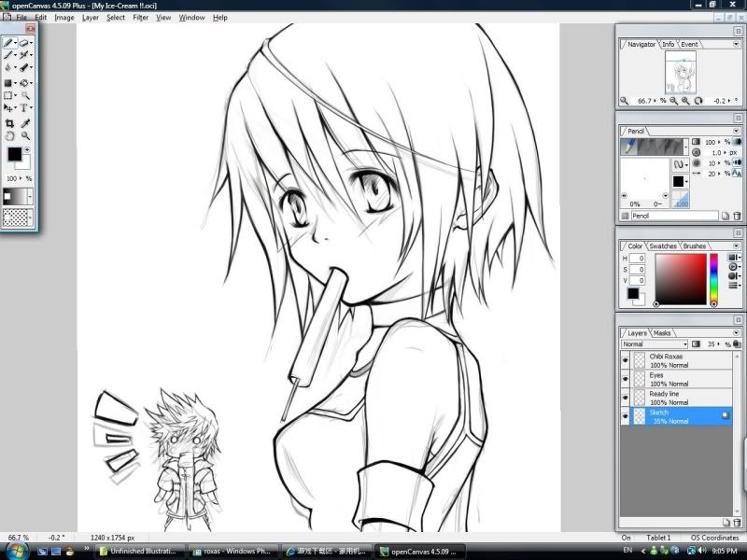
Task: Click zoom out icon in Navigator
Action: pos(673,101)
